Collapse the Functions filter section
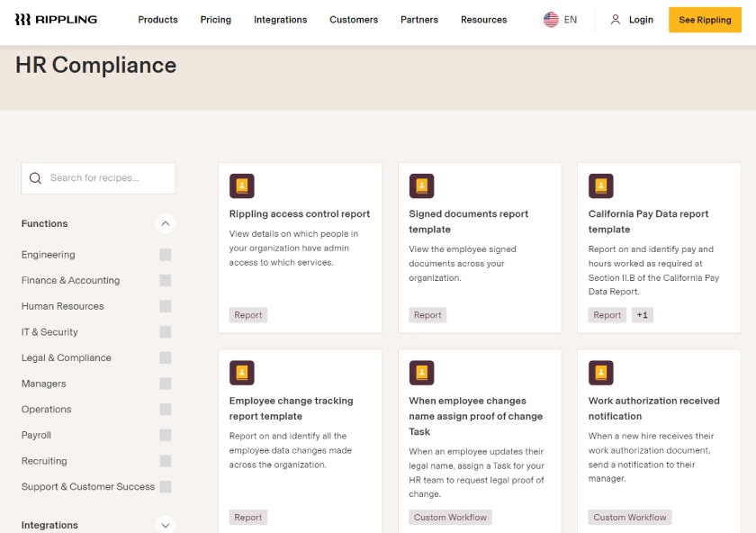Viewport: 756px width, 533px height. coord(165,223)
